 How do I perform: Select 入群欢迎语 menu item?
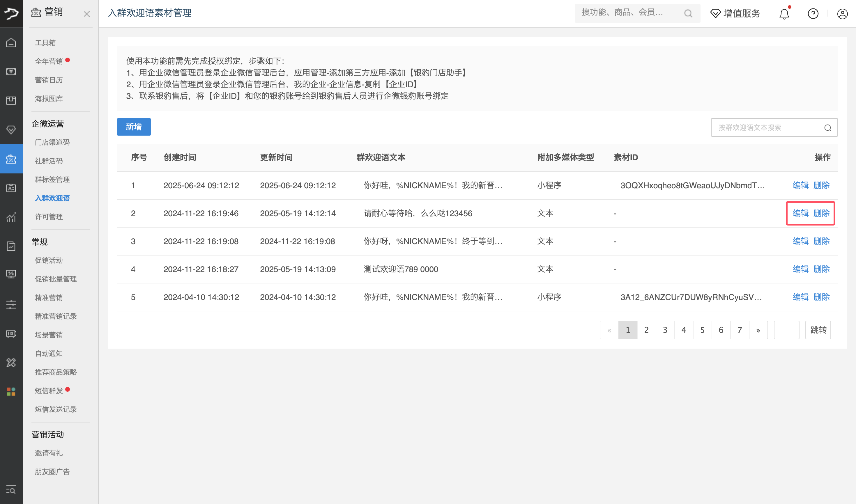[x=52, y=198]
